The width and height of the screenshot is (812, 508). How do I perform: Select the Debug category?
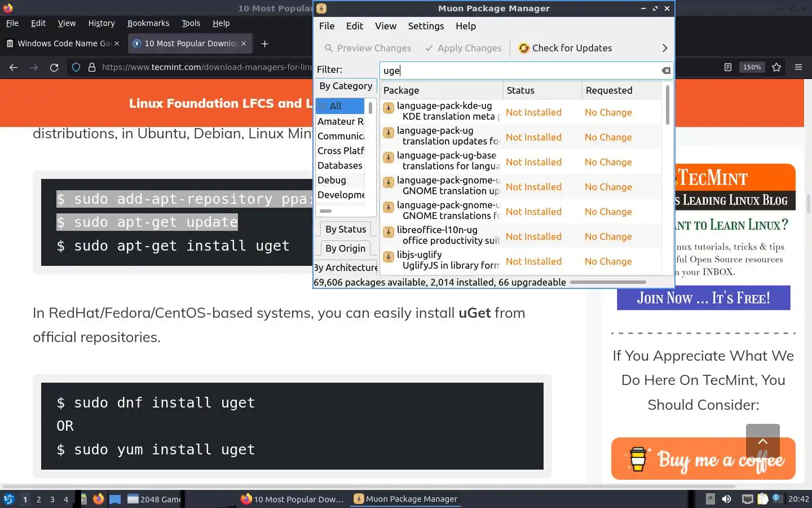[x=340, y=180]
